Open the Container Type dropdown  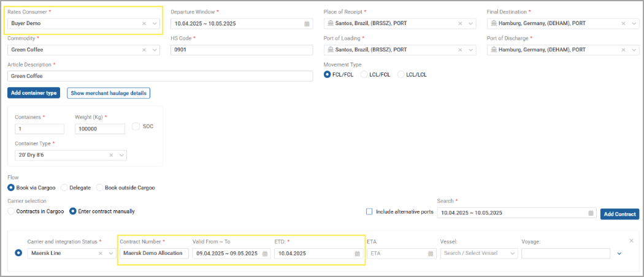point(121,155)
